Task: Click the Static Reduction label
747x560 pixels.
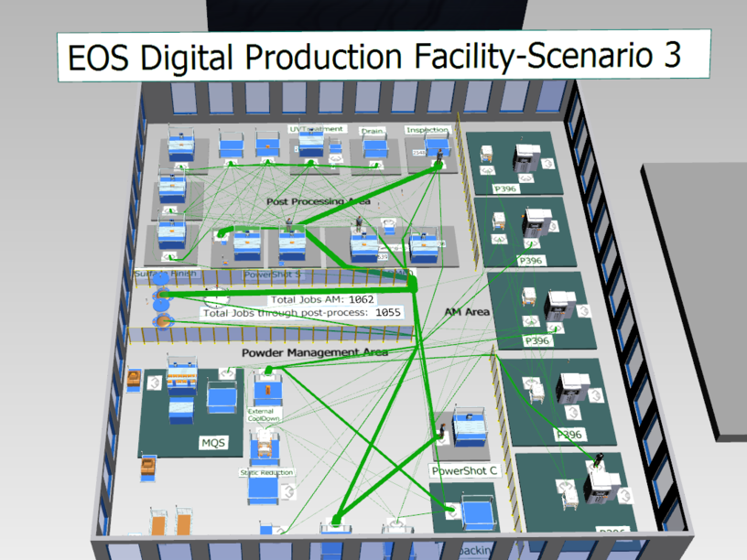Action: [x=266, y=472]
